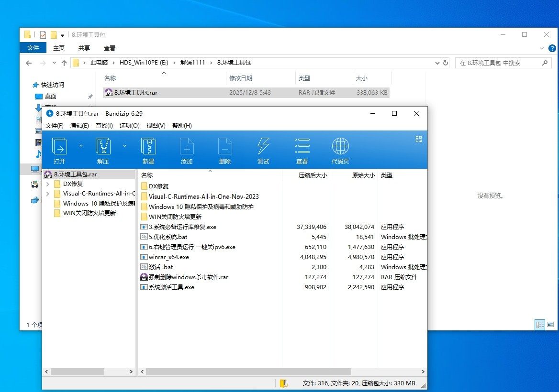
Task: Switch to the 查看 ribbon tab in Explorer
Action: [x=110, y=48]
